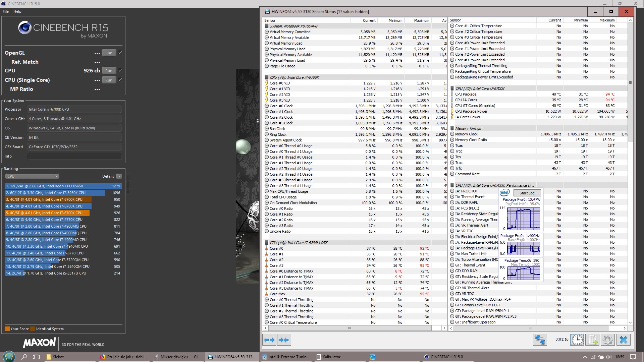644x362 pixels.
Task: Open the Ranking CPU dropdown
Action: (x=32, y=176)
